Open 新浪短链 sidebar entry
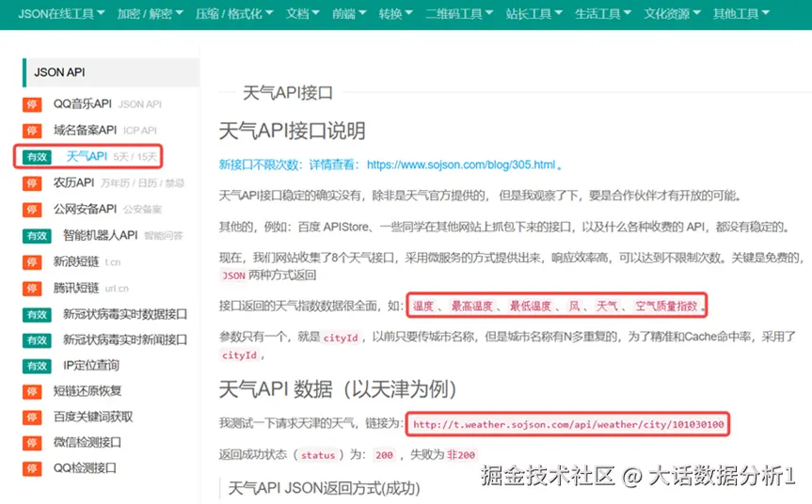812x504 pixels. (76, 261)
